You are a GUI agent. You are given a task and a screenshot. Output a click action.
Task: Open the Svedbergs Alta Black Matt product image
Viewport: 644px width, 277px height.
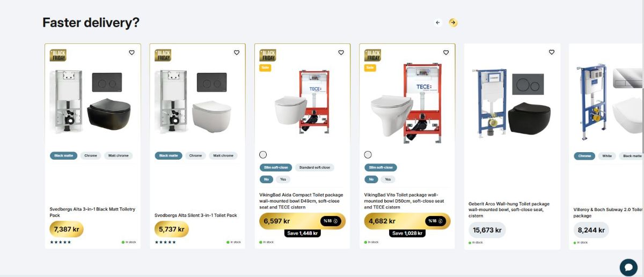[x=92, y=102]
